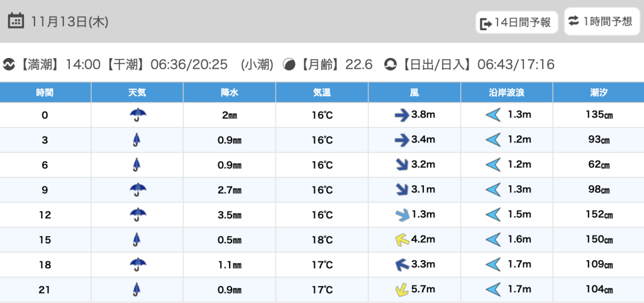
Task: Select the 時間 column header
Action: click(x=45, y=93)
